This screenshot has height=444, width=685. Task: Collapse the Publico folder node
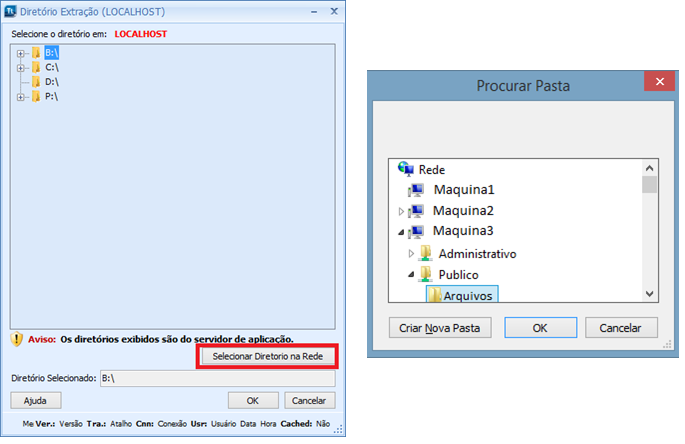[411, 274]
